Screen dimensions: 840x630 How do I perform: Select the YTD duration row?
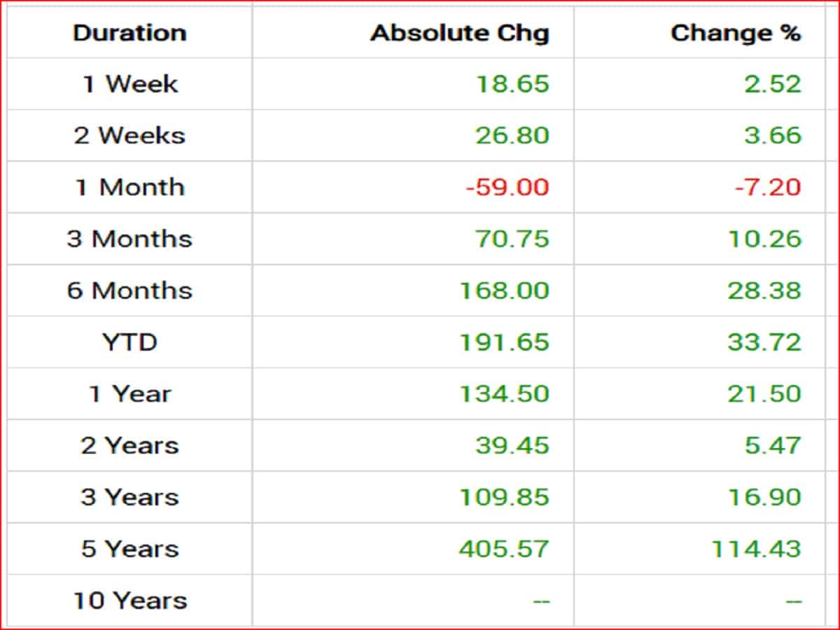[129, 342]
